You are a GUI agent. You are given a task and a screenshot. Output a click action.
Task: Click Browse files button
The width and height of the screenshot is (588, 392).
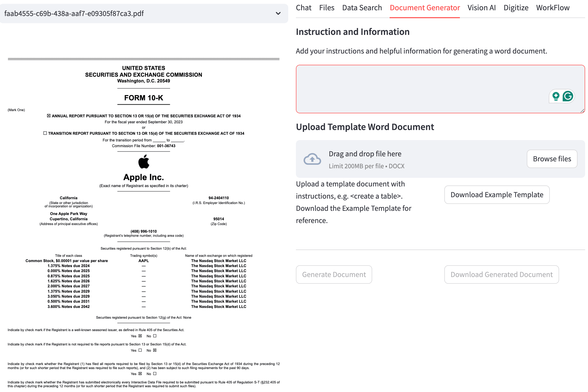pyautogui.click(x=552, y=159)
